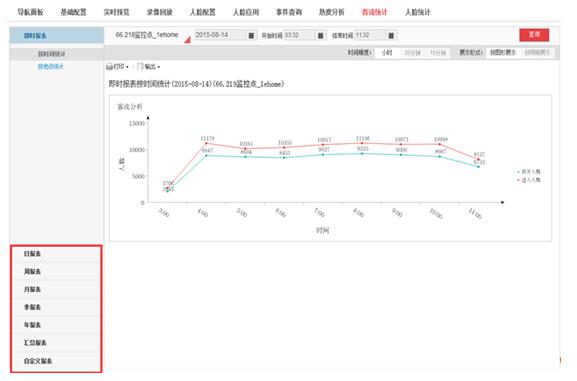577x381 pixels.
Task: Select the 15分钟 granularity option
Action: [438, 53]
